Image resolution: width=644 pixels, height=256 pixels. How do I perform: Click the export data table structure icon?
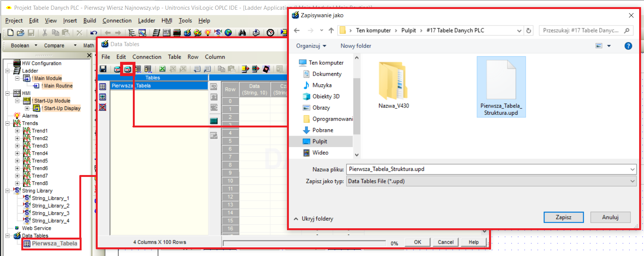point(128,69)
